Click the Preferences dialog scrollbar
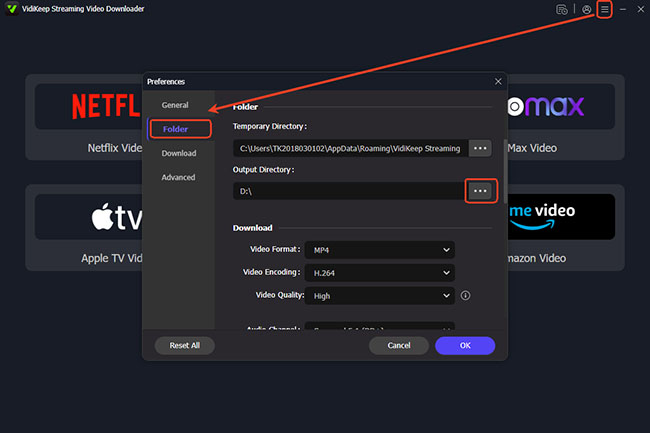 [x=505, y=171]
